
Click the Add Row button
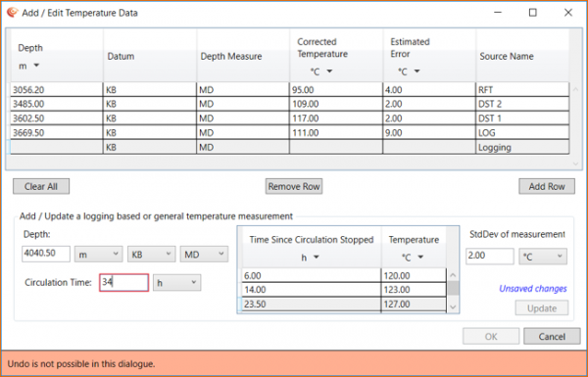click(547, 186)
